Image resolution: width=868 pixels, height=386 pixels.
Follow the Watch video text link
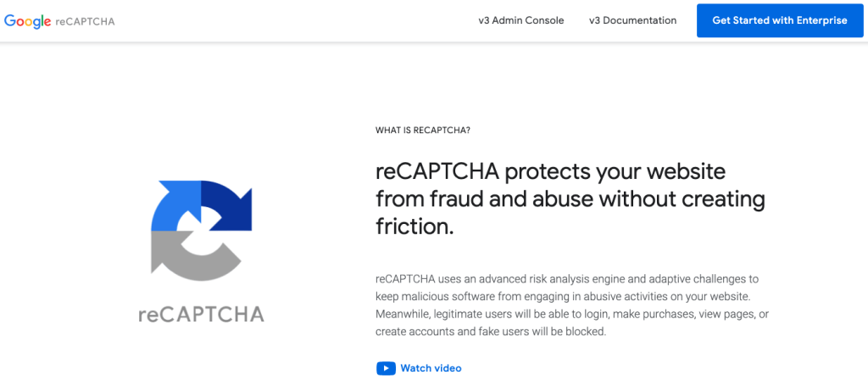[x=431, y=368]
